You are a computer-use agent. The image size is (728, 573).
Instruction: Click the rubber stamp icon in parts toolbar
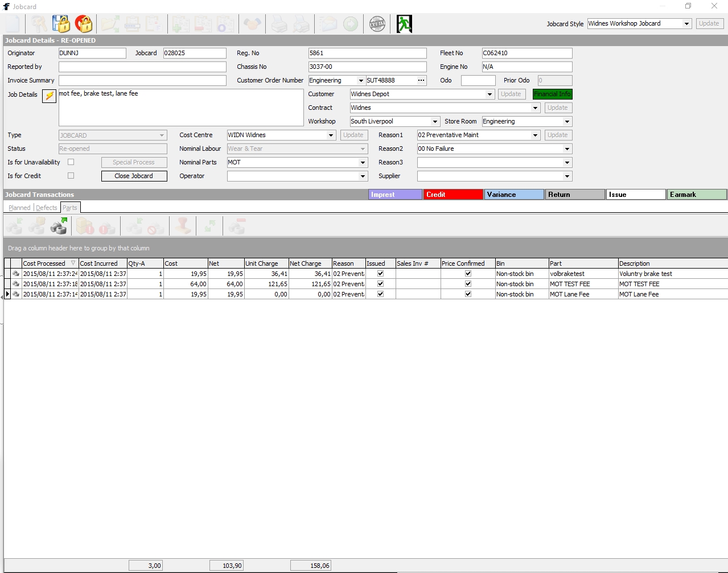click(x=183, y=226)
